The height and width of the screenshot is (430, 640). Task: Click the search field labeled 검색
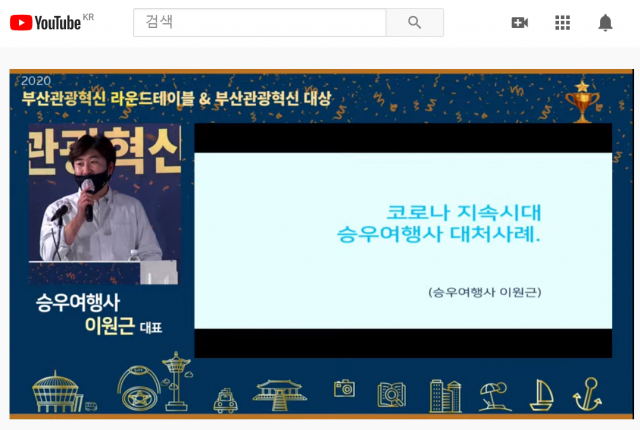tap(260, 22)
